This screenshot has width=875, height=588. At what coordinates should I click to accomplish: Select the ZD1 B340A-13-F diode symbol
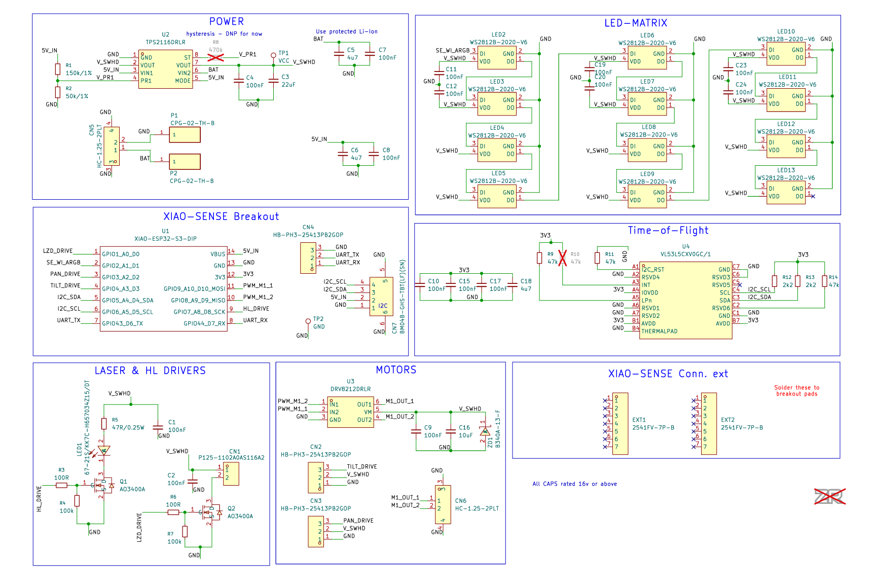tap(485, 432)
